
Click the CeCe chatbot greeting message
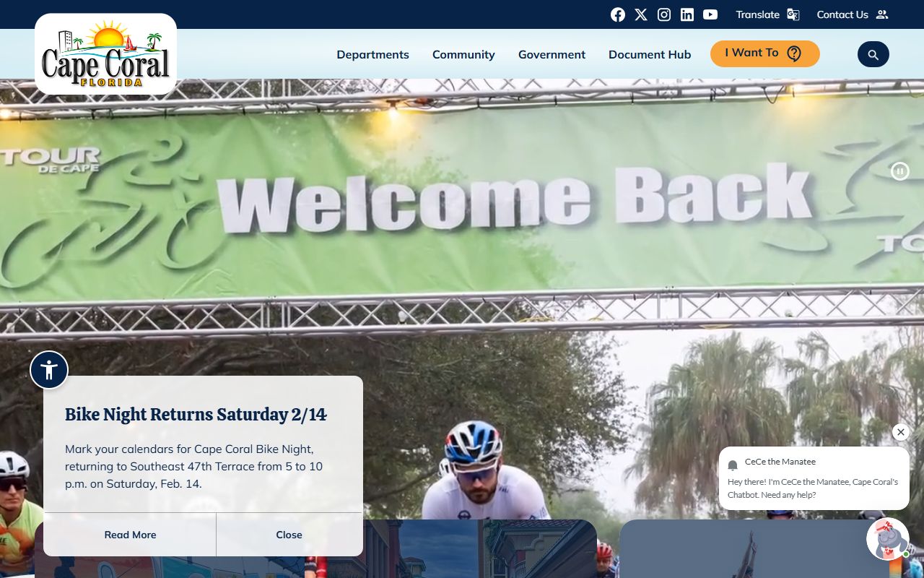pos(813,488)
